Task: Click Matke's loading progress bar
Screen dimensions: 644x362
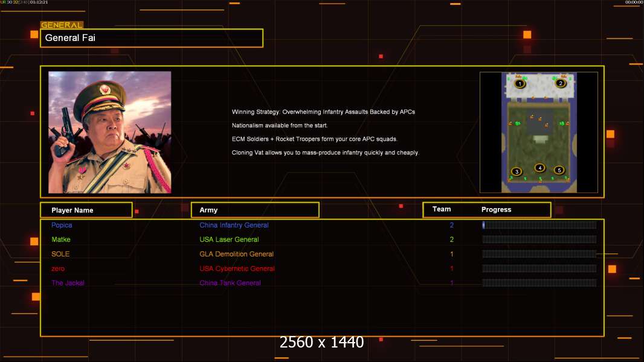Action: point(539,240)
